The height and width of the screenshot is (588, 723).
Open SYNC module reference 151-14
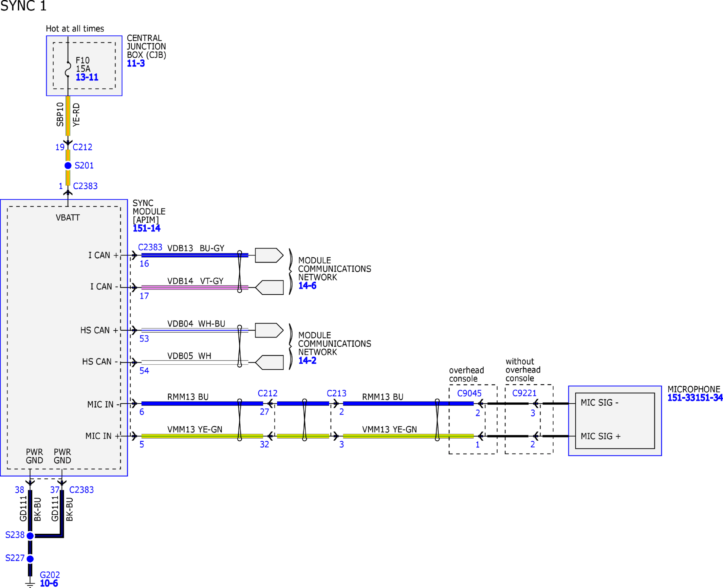(x=147, y=228)
